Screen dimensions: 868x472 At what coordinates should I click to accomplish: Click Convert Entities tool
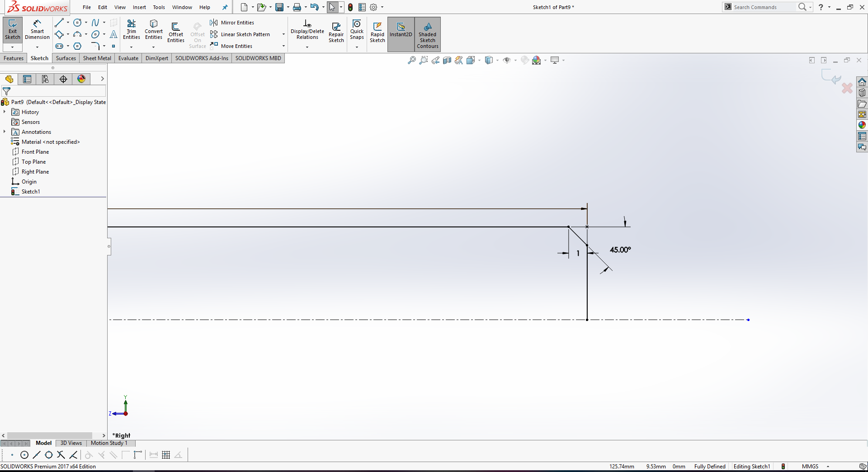(x=154, y=30)
